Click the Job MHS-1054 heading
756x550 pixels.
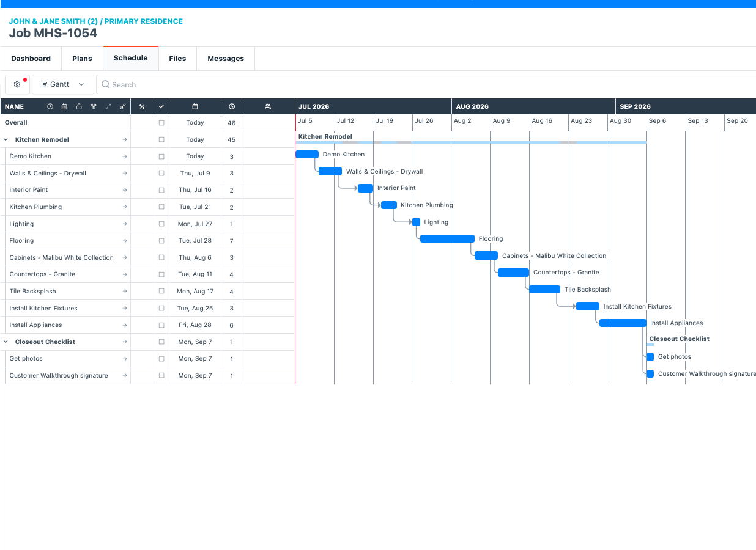pos(53,34)
